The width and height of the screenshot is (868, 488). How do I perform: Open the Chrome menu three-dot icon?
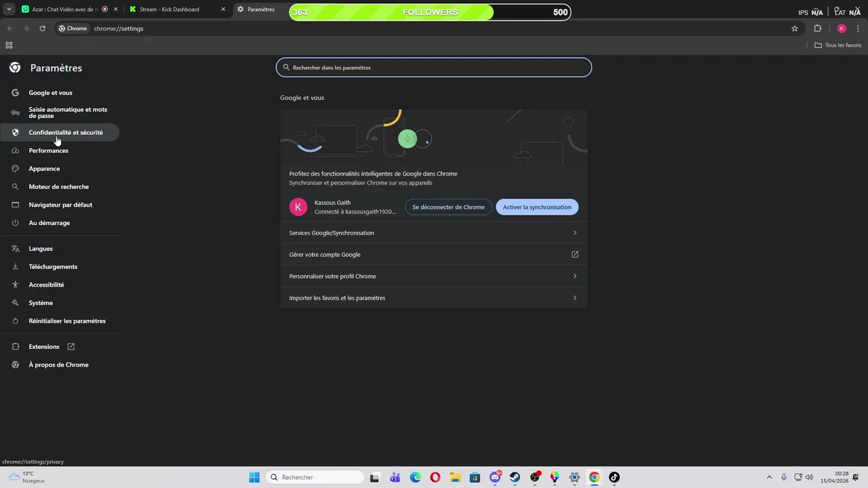click(859, 28)
